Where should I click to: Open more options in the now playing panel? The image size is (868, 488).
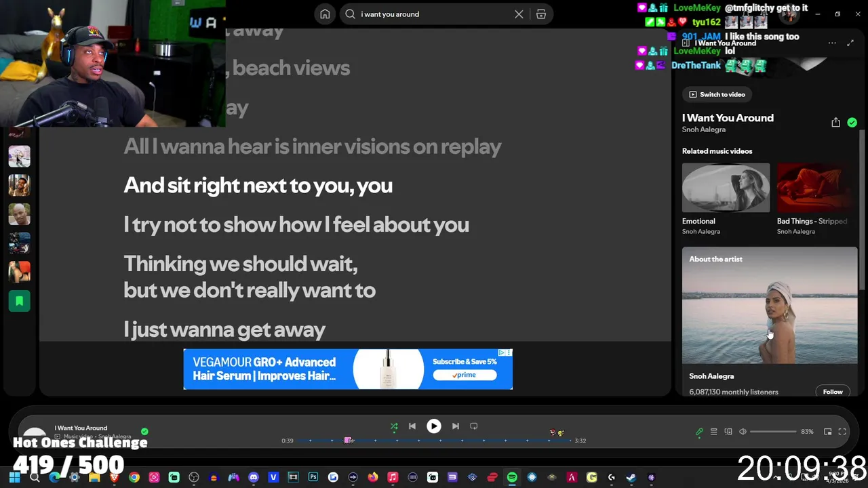click(x=832, y=43)
